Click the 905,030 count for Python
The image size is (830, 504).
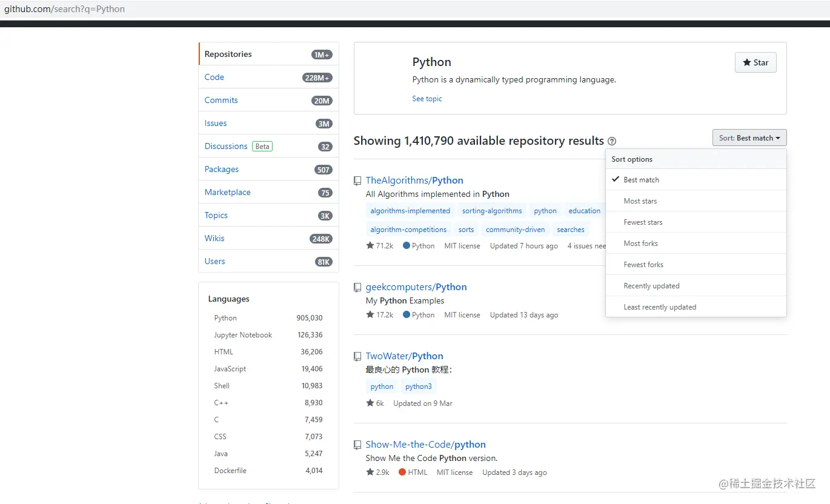click(310, 318)
